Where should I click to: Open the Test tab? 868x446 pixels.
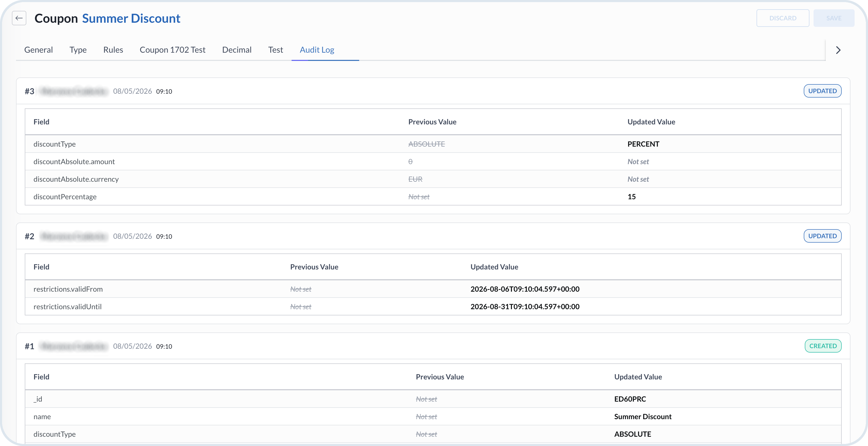(275, 50)
